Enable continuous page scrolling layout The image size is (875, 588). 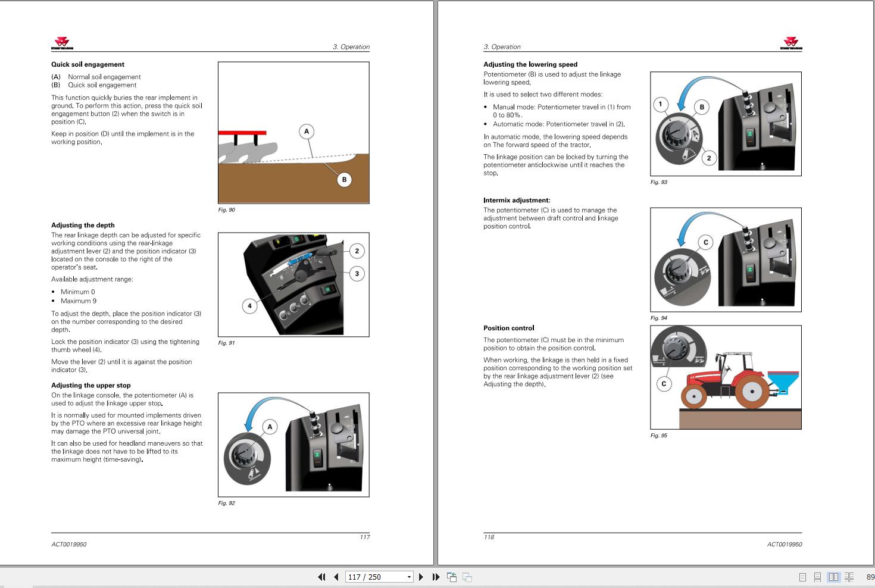click(817, 577)
